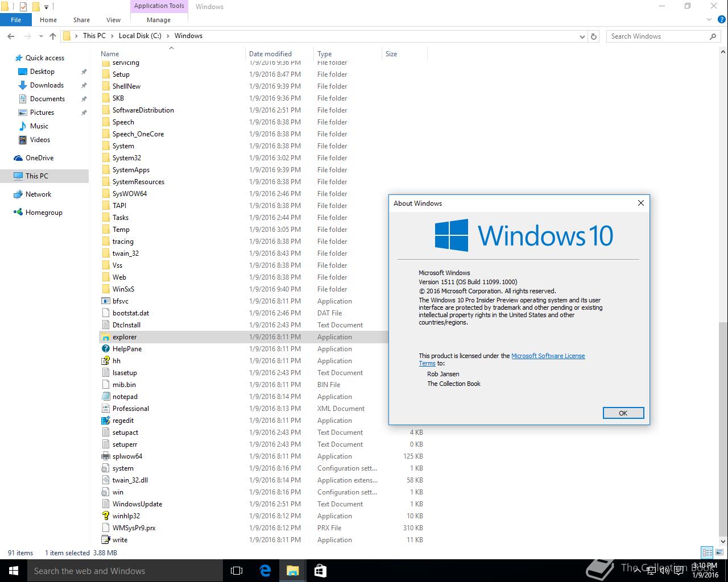Click the taskbar search box
728x582 pixels.
pos(125,571)
